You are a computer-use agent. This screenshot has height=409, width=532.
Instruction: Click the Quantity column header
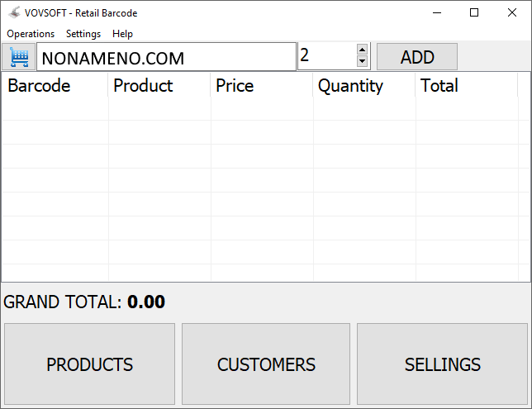coord(363,85)
